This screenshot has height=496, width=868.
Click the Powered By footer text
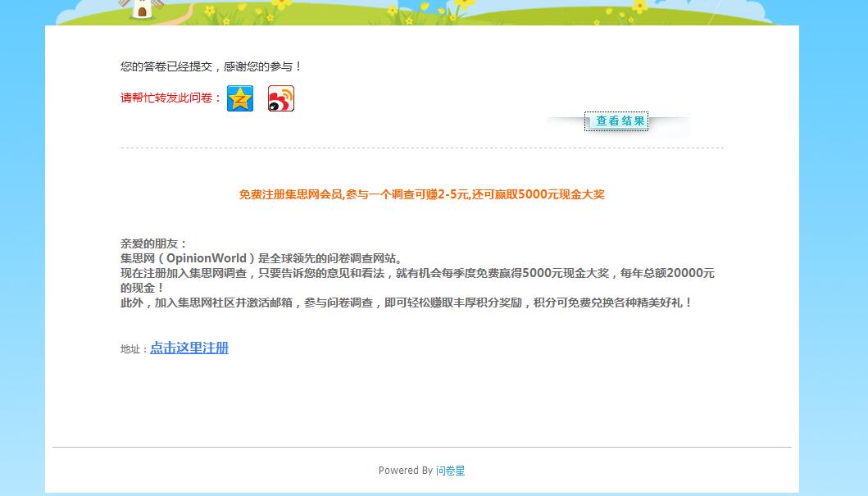[405, 471]
